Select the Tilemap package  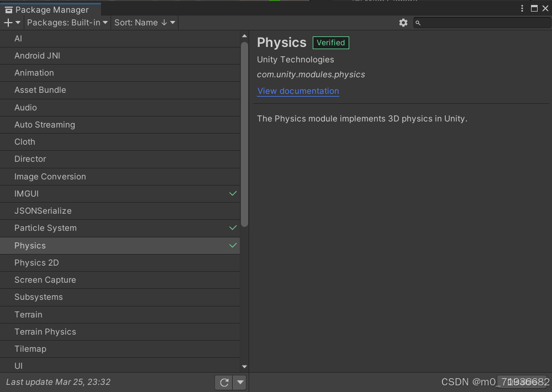[120, 349]
